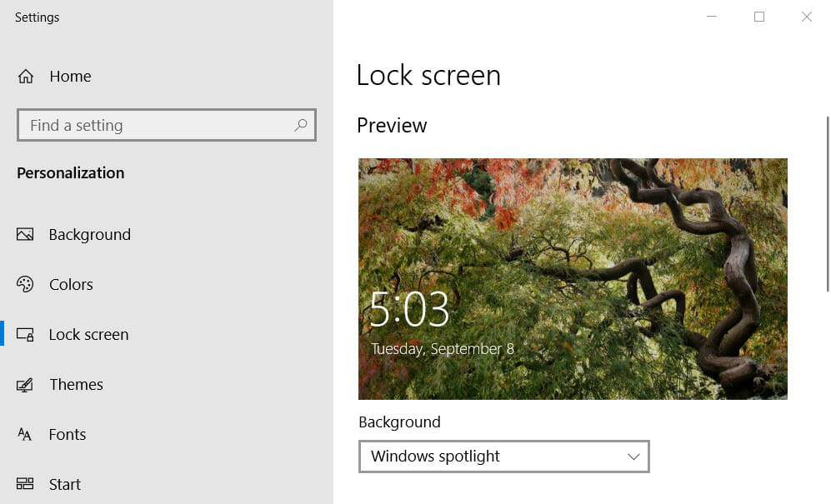The width and height of the screenshot is (831, 504).
Task: Click the search magnifier icon
Action: (x=300, y=124)
